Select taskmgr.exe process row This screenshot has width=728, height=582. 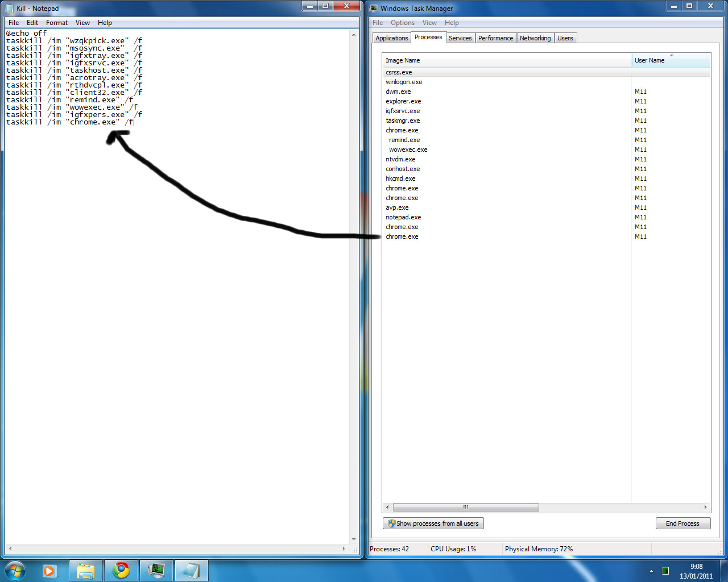546,120
